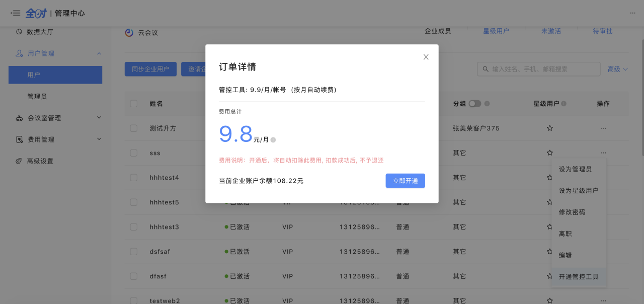Close the 订单详情 dialog
The height and width of the screenshot is (304, 644).
tap(426, 57)
